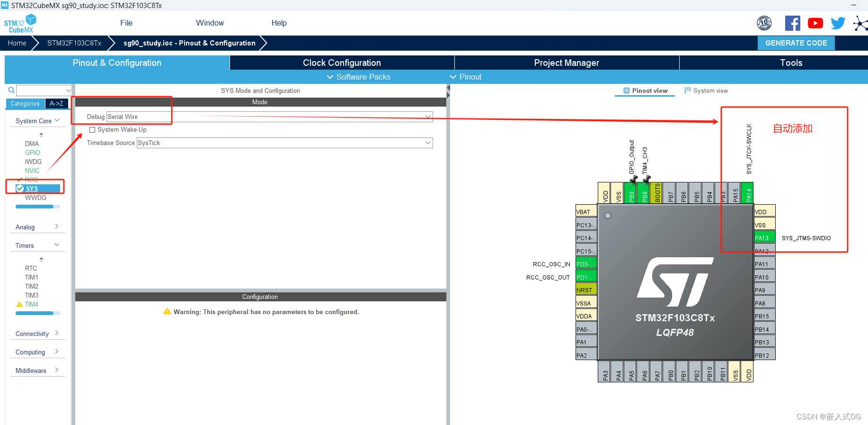
Task: Open the Help menu
Action: coord(279,23)
